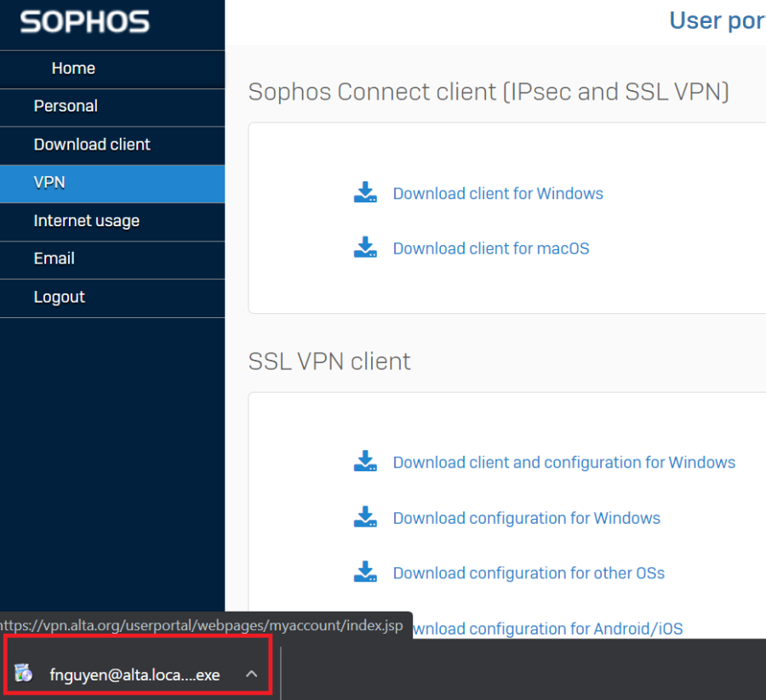The height and width of the screenshot is (700, 766).
Task: Click the Sophos Connect client heading
Action: click(489, 92)
